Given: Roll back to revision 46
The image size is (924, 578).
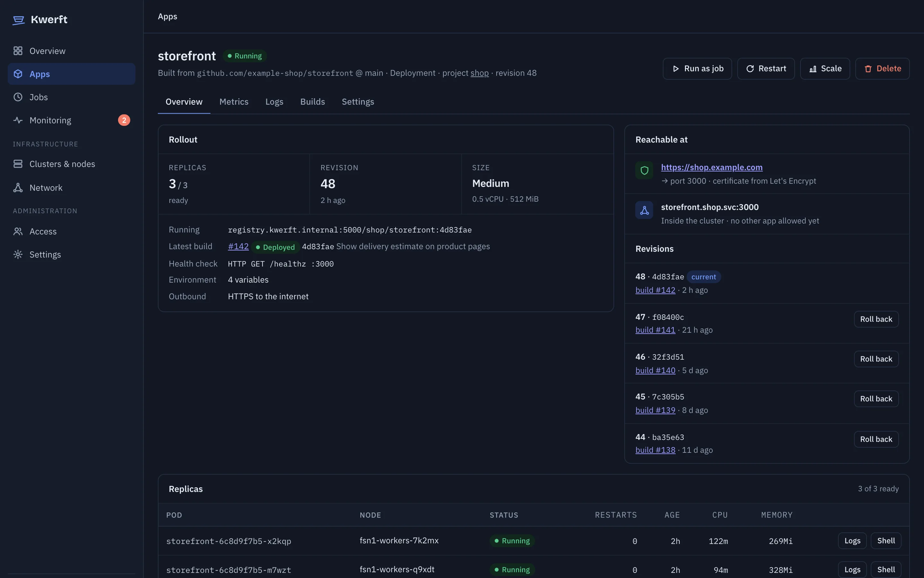Looking at the screenshot, I should tap(876, 359).
